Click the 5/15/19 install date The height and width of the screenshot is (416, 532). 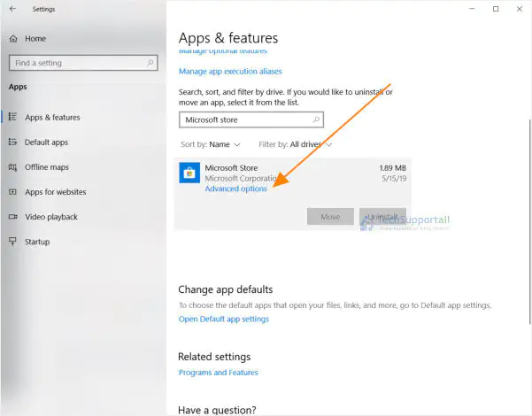click(394, 179)
